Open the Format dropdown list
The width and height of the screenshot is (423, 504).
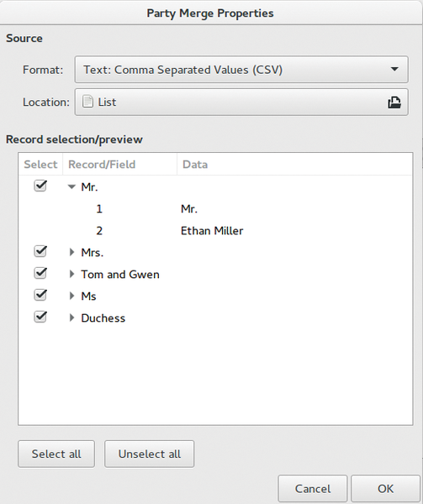tap(241, 70)
